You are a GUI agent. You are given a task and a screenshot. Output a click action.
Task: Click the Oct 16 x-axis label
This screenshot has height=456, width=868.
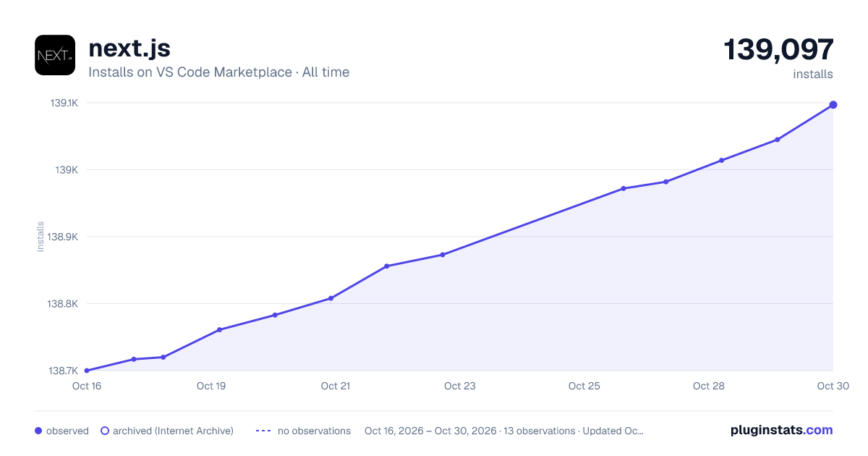point(87,386)
